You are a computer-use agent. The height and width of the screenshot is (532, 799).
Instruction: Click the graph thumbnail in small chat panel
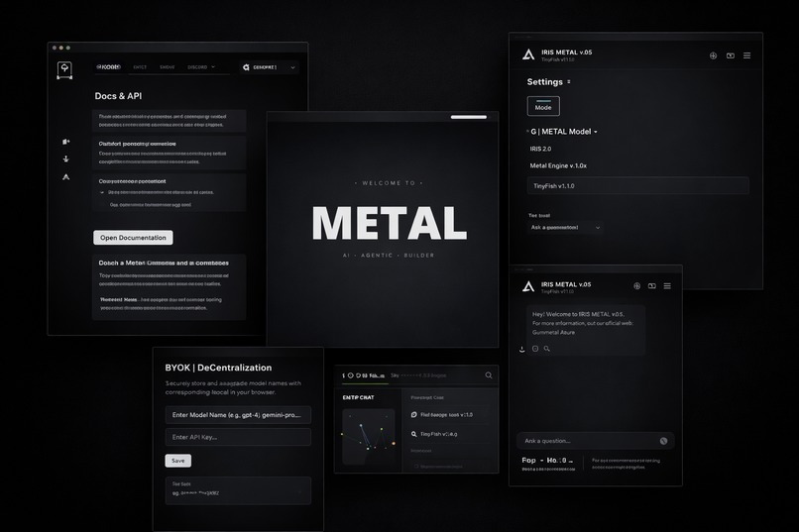pos(369,436)
